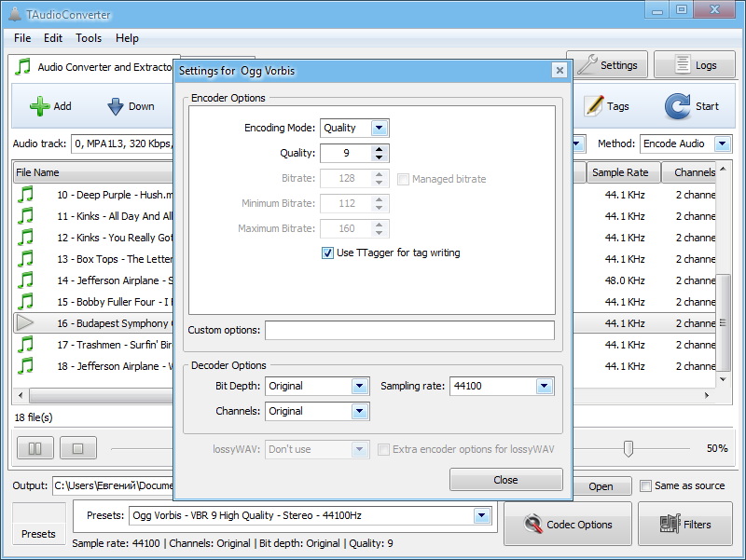Click the file list scroll down arrow

pyautogui.click(x=724, y=379)
